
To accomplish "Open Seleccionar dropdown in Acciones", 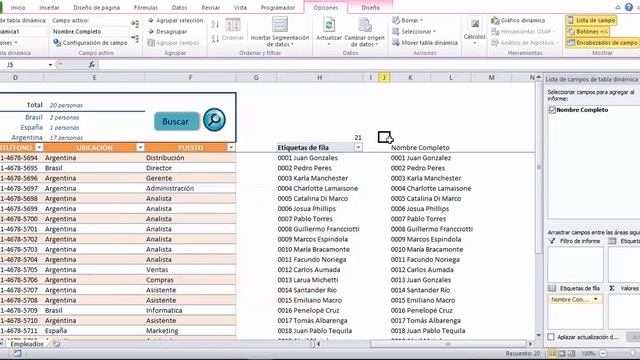I will click(x=414, y=31).
